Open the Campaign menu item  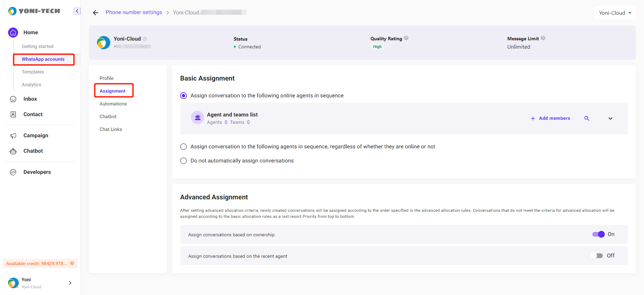point(36,136)
